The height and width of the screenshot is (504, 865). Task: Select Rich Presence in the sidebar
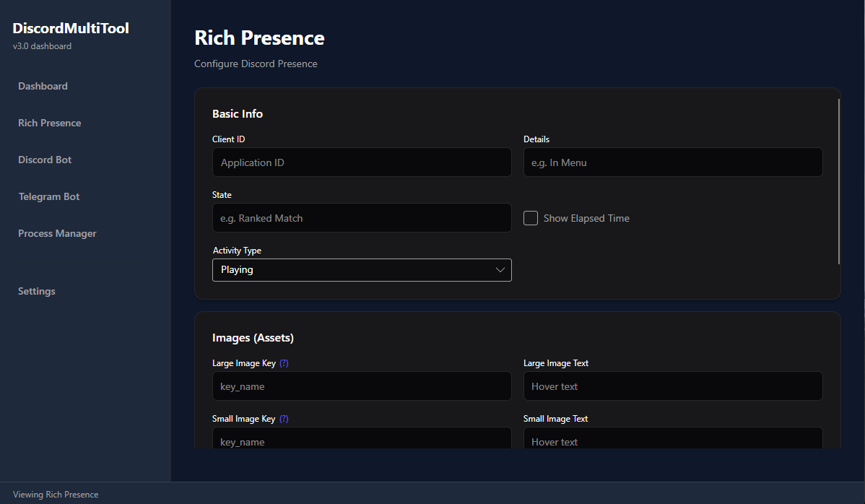(x=50, y=123)
